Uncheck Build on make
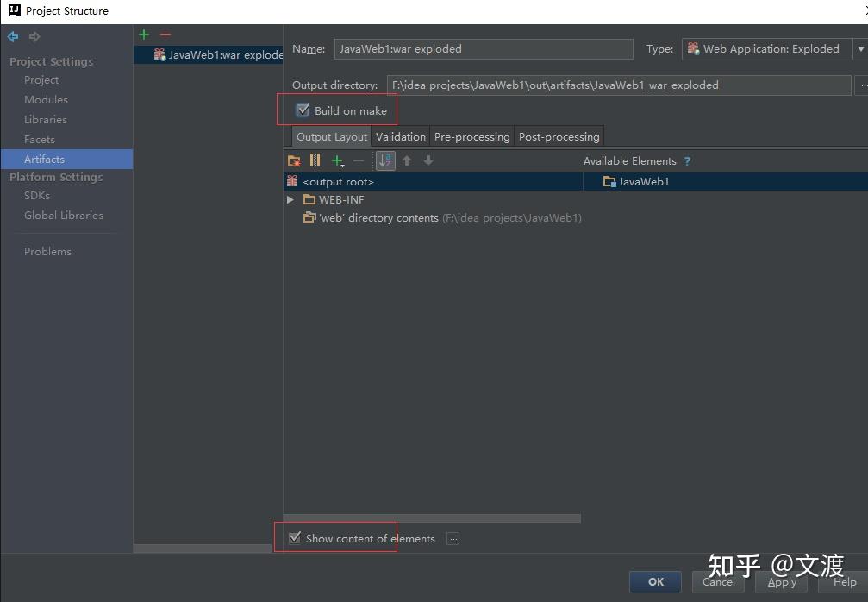The image size is (868, 602). click(x=303, y=110)
